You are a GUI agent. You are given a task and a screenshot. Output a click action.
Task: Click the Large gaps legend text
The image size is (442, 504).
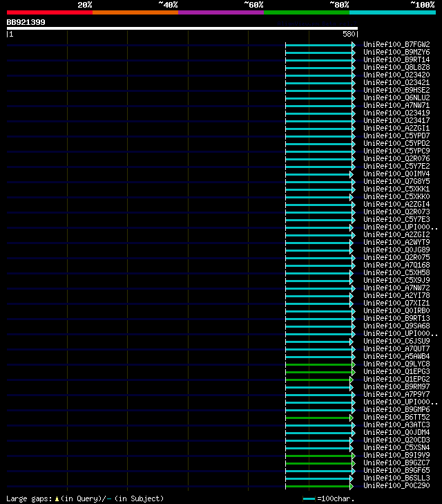click(85, 499)
